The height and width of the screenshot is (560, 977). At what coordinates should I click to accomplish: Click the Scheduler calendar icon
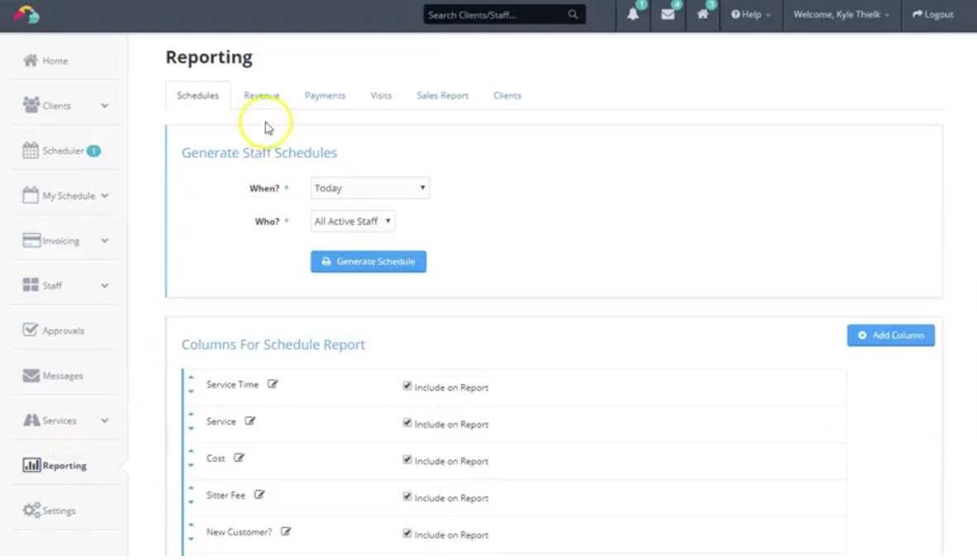pos(31,150)
